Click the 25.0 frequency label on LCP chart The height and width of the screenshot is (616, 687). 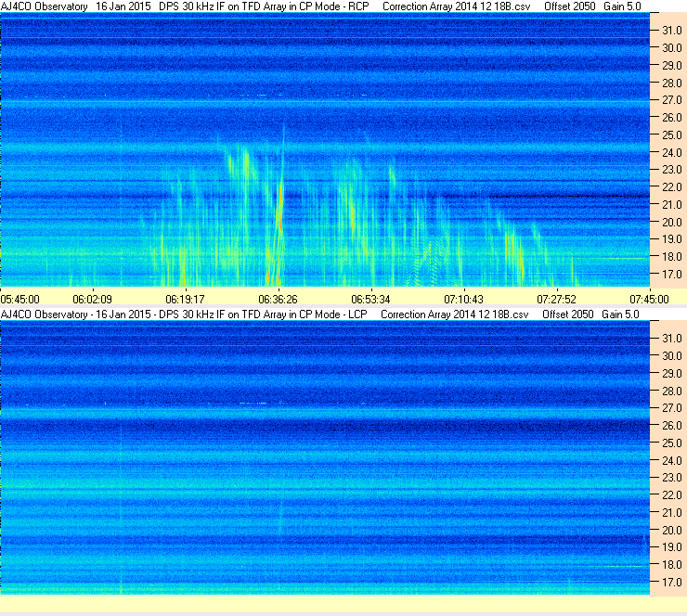pos(672,443)
